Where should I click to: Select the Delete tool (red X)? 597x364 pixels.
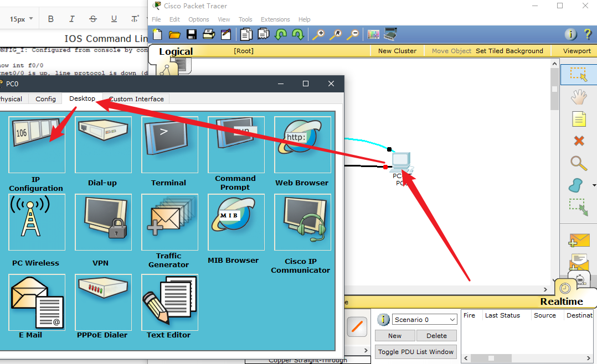tap(579, 141)
